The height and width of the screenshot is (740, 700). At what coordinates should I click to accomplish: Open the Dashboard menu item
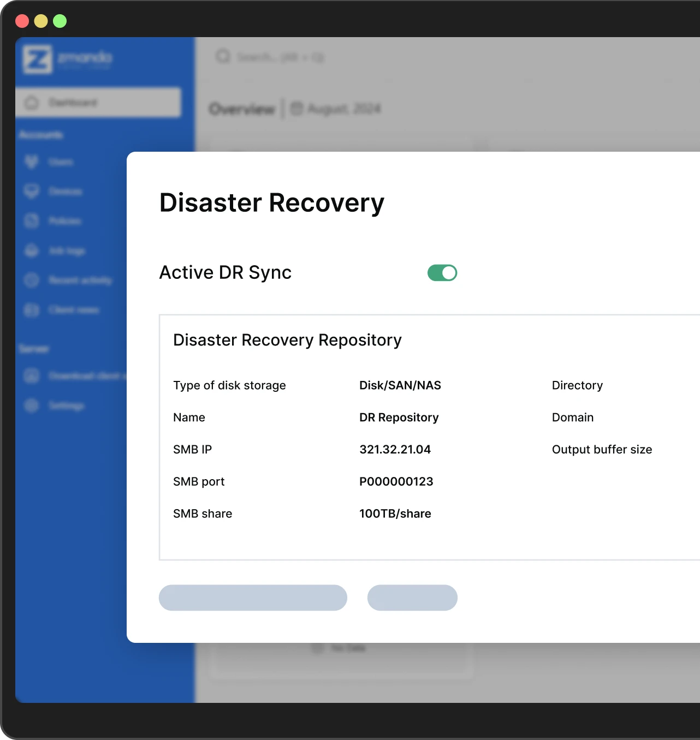tap(98, 103)
